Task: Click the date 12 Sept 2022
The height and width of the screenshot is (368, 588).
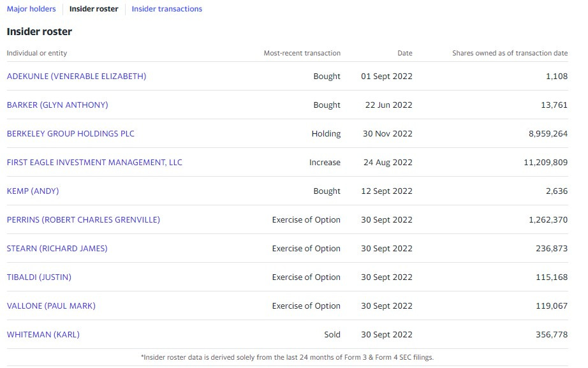Action: [x=386, y=191]
